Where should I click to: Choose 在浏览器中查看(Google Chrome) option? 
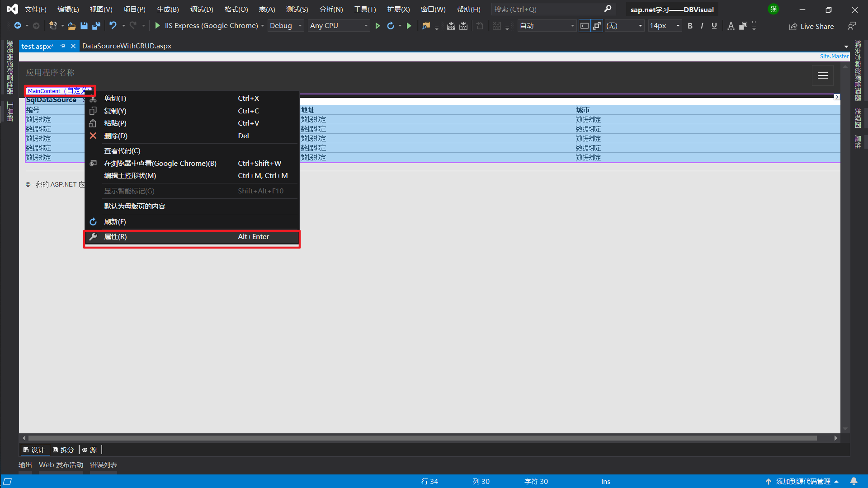pos(192,164)
